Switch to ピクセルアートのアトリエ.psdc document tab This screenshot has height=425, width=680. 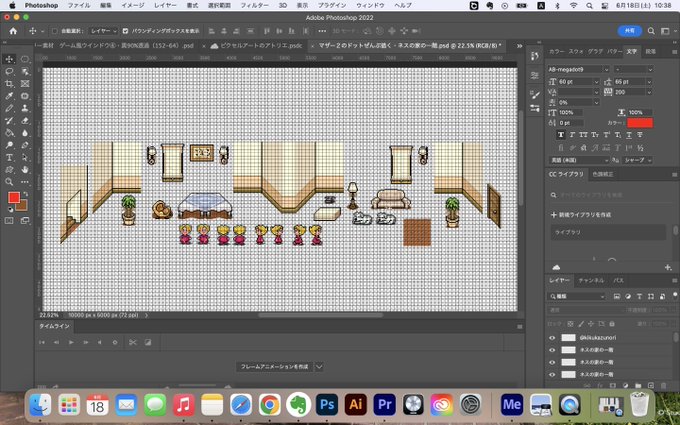(261, 45)
